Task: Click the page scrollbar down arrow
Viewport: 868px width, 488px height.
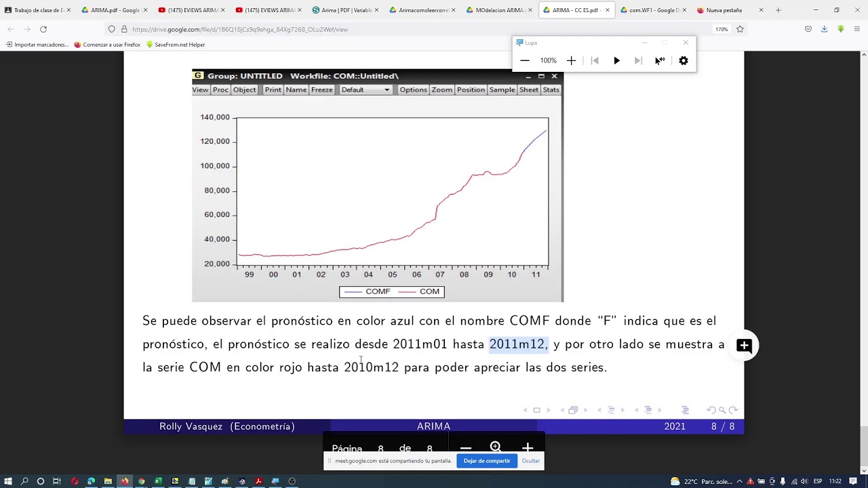Action: [x=864, y=470]
